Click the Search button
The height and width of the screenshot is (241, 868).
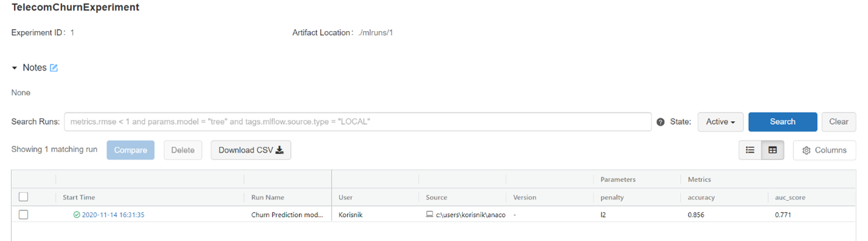click(x=782, y=122)
